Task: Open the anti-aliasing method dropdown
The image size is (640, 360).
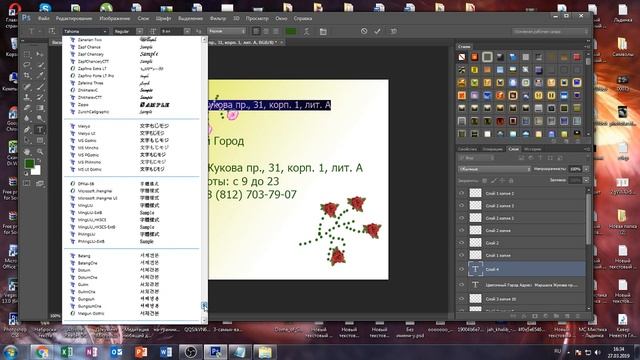Action: 227,31
